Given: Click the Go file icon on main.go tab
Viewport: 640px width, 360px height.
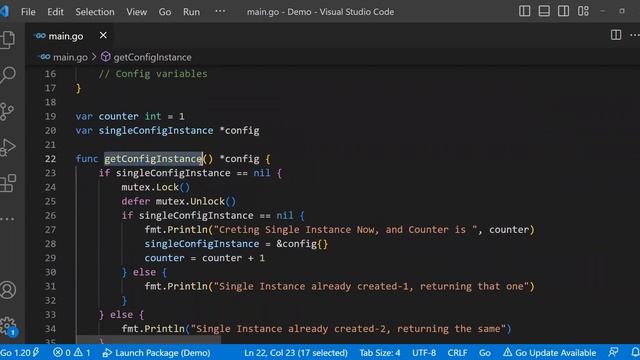Looking at the screenshot, I should pyautogui.click(x=40, y=36).
